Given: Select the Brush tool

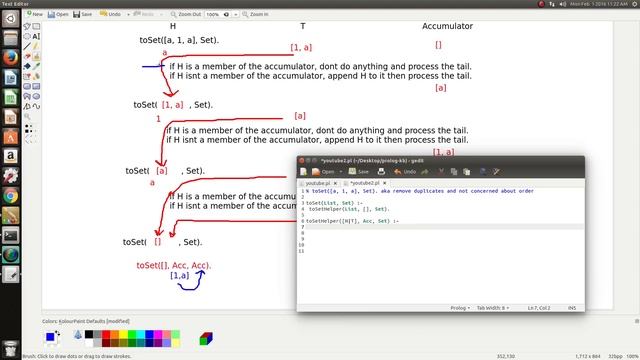Looking at the screenshot, I should coord(36,56).
